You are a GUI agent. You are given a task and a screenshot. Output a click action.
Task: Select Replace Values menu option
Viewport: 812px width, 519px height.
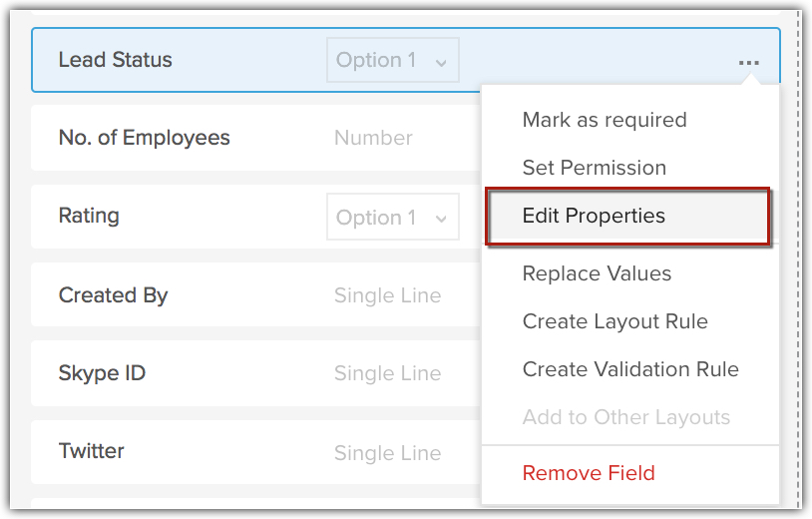coord(597,273)
